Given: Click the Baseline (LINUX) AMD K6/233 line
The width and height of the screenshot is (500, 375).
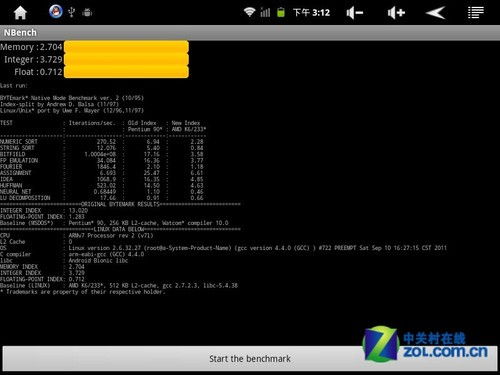Looking at the screenshot, I should (119, 285).
